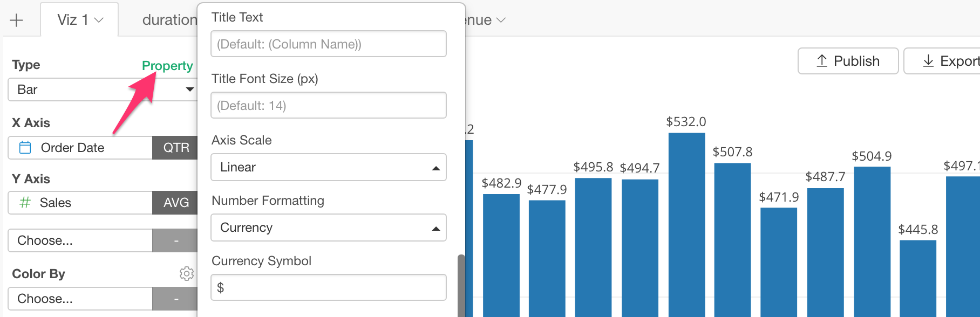Viewport: 980px width, 317px height.
Task: Click the calendar icon beside Order Date
Action: (25, 148)
